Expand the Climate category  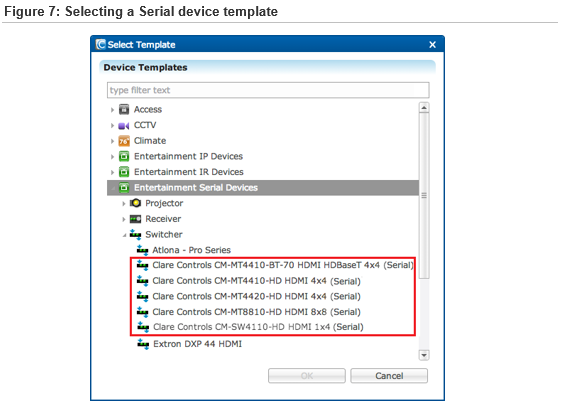112,141
